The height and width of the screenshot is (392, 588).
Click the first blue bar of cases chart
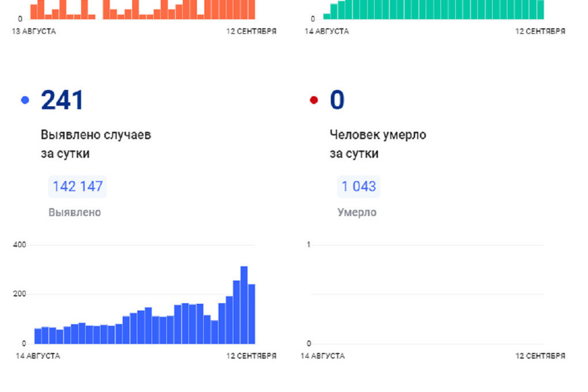click(x=38, y=336)
